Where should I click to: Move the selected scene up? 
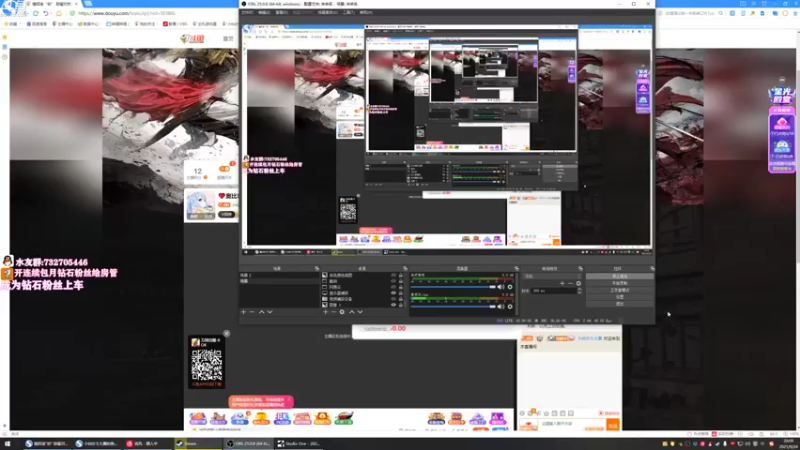click(261, 312)
